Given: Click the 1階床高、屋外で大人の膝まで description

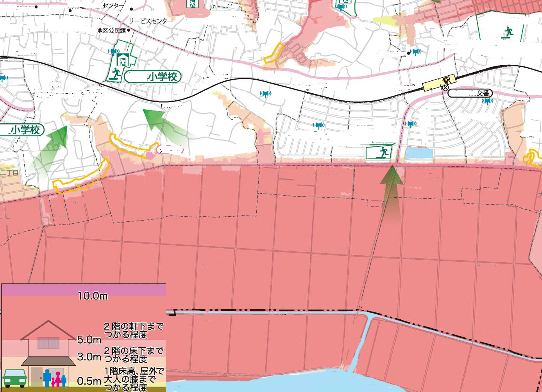Looking at the screenshot, I should (x=134, y=375).
